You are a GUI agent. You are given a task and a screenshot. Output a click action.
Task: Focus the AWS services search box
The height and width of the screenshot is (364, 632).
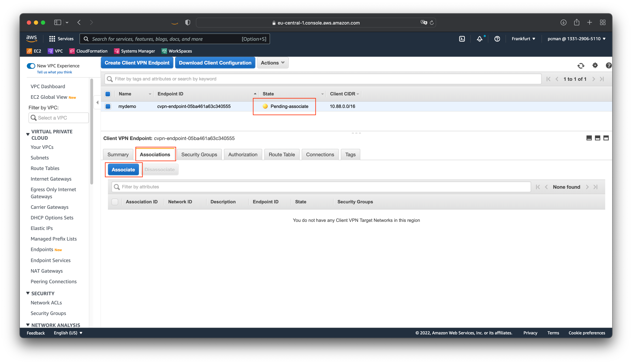(x=174, y=39)
